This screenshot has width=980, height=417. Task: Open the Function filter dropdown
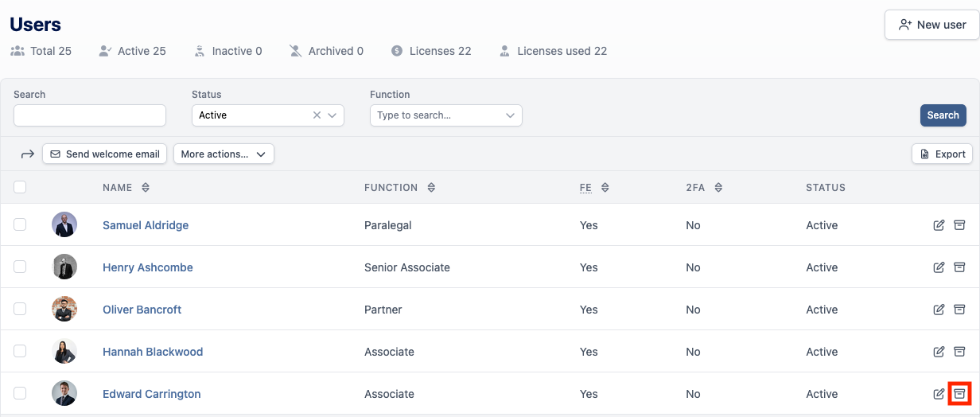446,115
